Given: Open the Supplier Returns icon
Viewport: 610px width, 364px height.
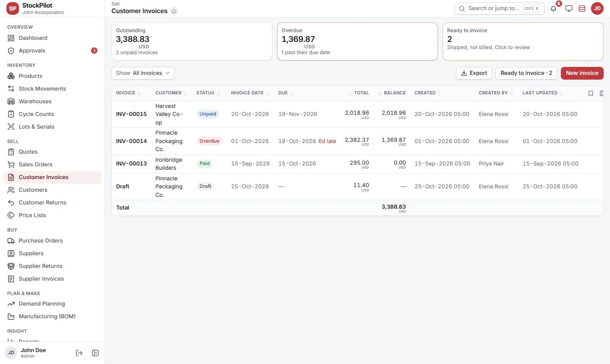Looking at the screenshot, I should (x=11, y=266).
